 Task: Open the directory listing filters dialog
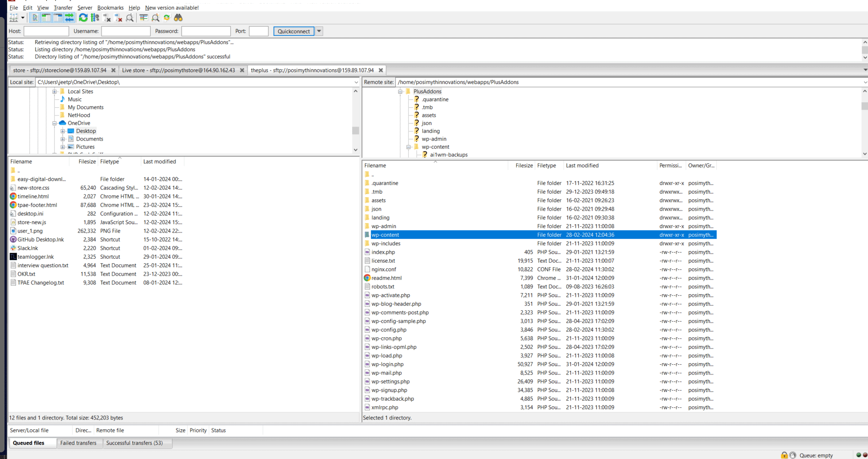coord(143,18)
